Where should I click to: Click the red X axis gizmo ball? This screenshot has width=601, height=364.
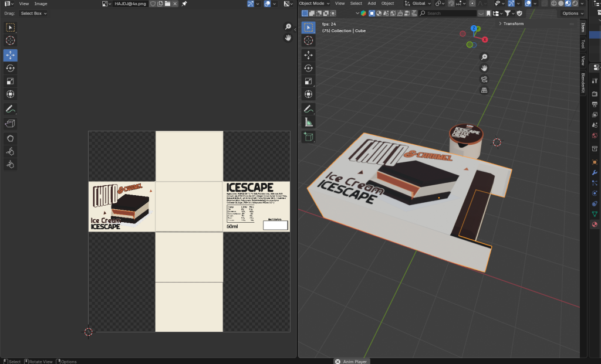[x=485, y=39]
